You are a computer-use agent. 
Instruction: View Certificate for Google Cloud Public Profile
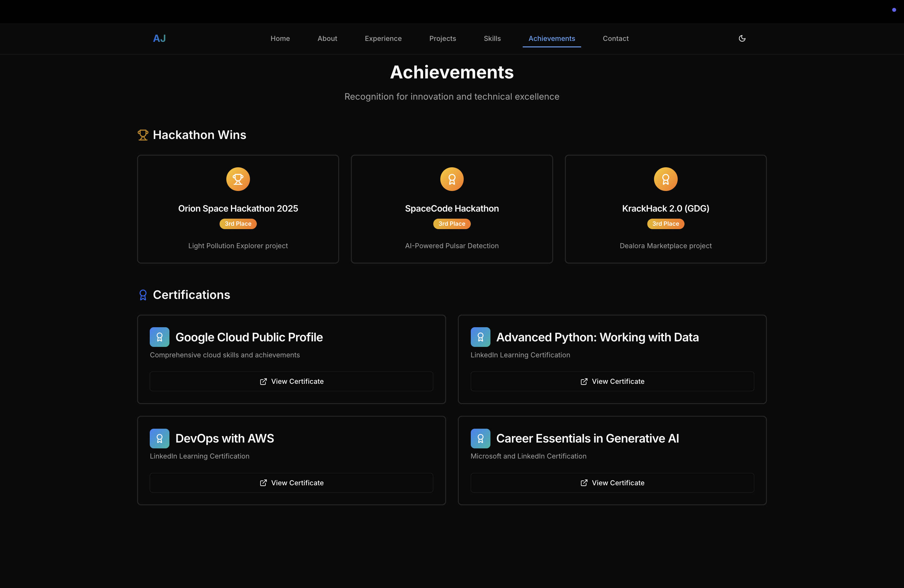pyautogui.click(x=291, y=381)
